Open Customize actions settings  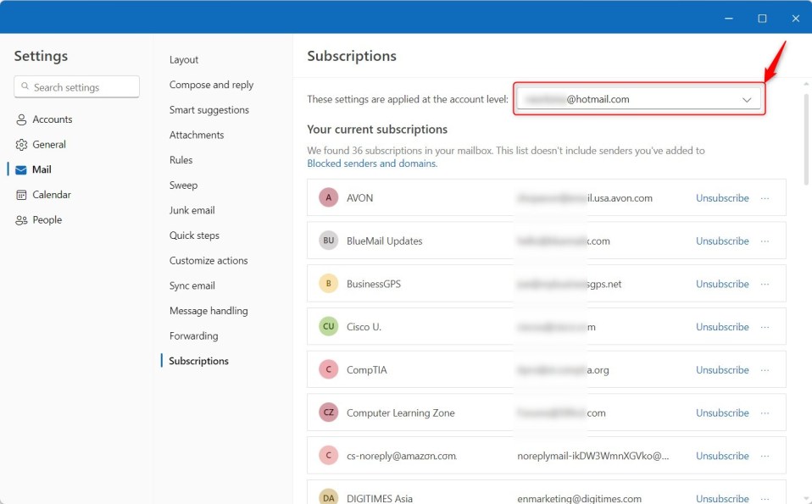coord(209,260)
